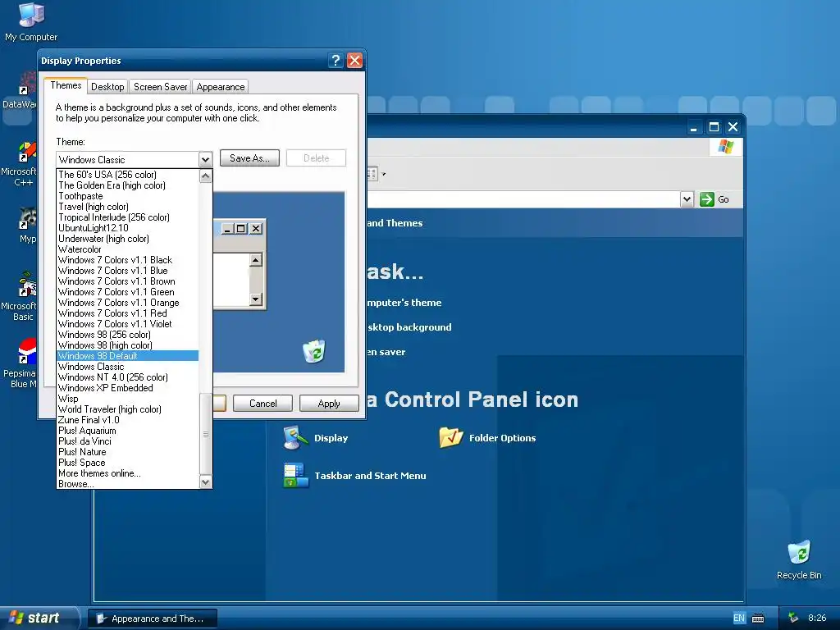Select Windows 98 (256 color) theme

(x=127, y=335)
